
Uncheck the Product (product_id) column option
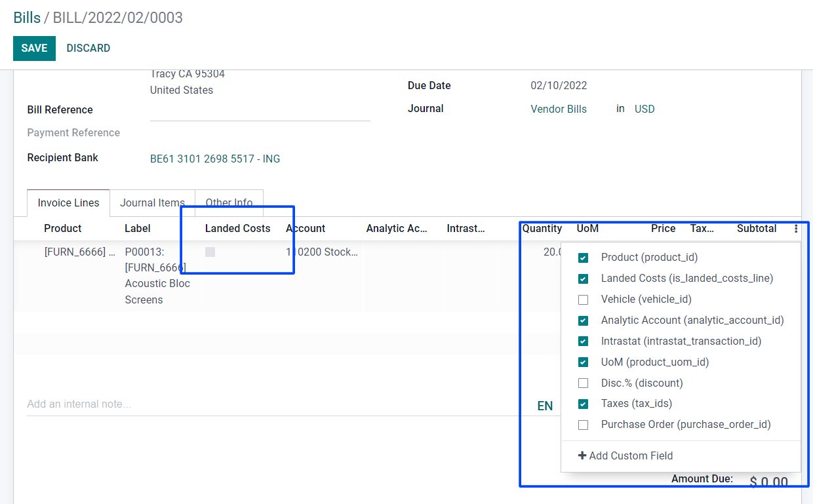click(583, 258)
